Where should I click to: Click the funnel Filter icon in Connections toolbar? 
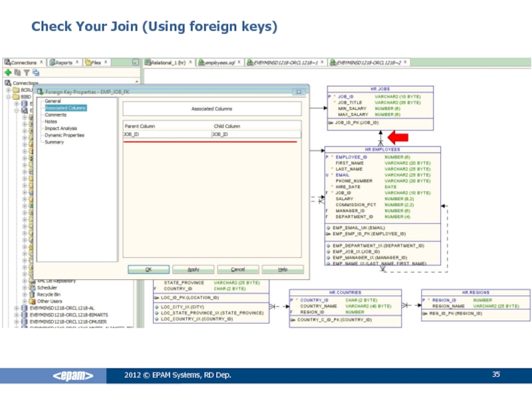click(27, 72)
